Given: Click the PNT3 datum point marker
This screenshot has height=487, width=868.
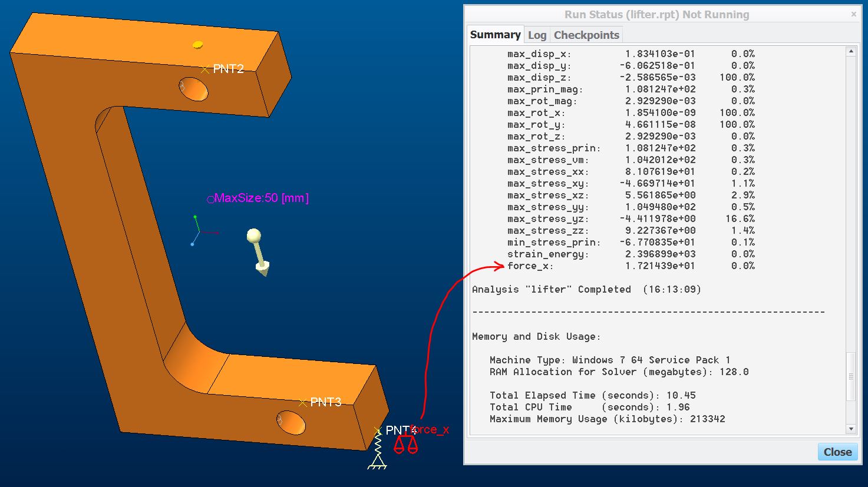Looking at the screenshot, I should pos(302,402).
